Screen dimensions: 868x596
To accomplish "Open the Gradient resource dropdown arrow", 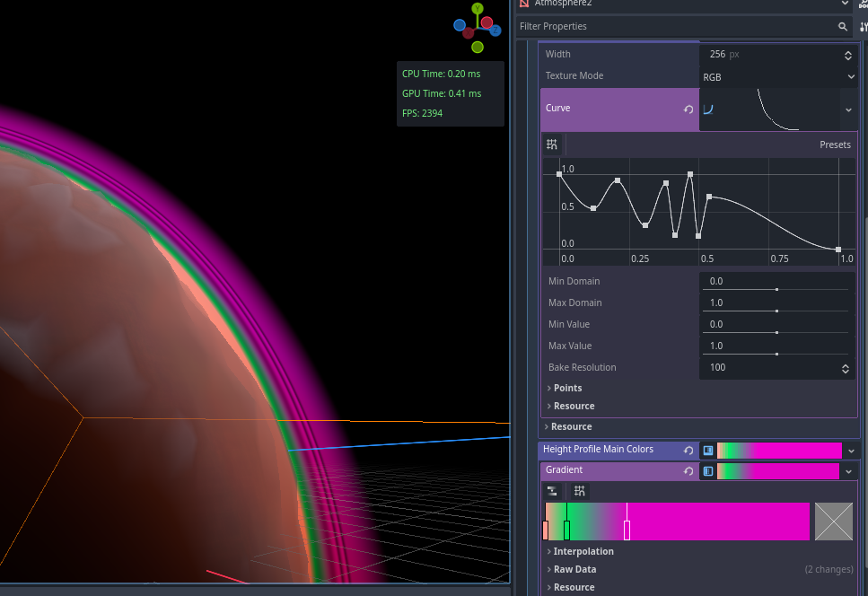I will click(848, 471).
